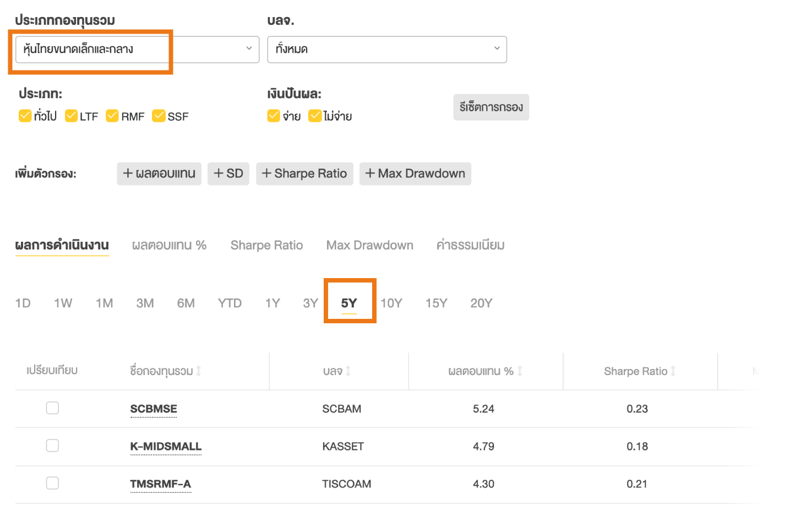Uncheck the LTF fund type checkbox

coord(71,116)
